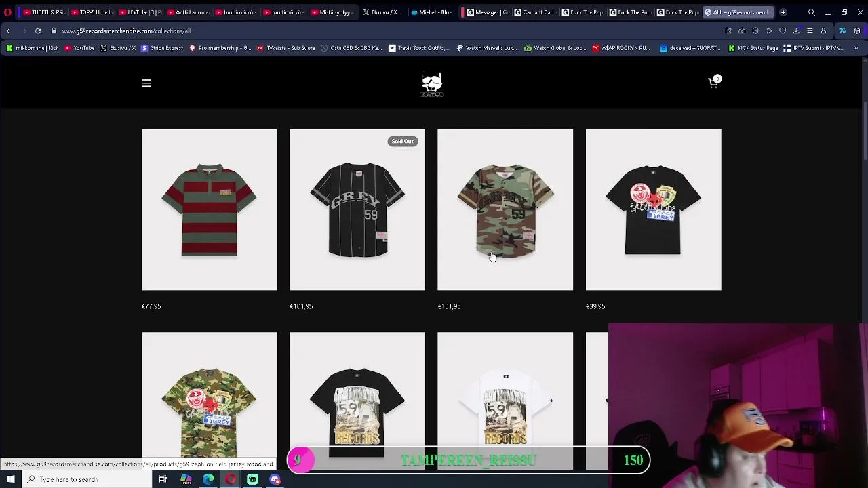Open the KICK Status Page bookmark
This screenshot has height=488, width=868.
pyautogui.click(x=753, y=48)
